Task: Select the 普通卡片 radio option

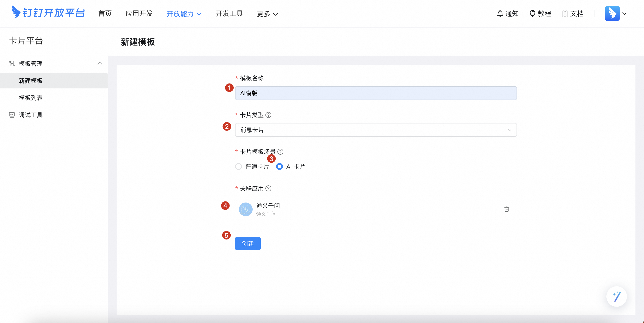Action: click(x=239, y=166)
